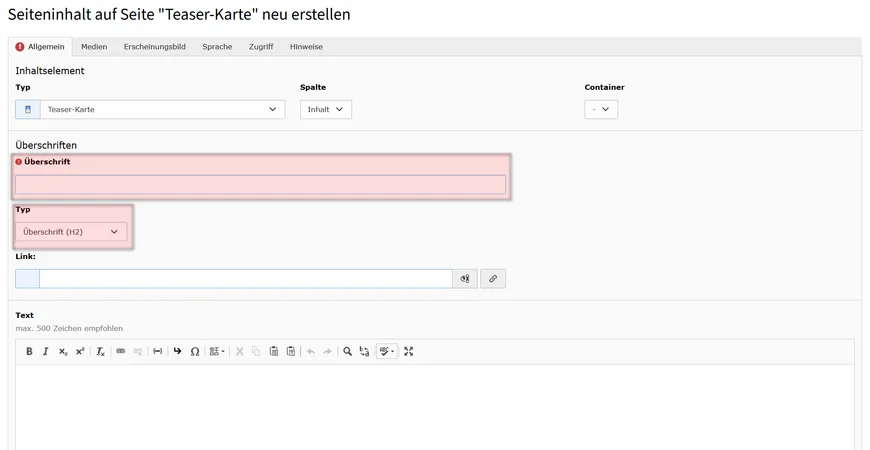Insert soft hyphen with the hooked arrow icon
This screenshot has width=870, height=450.
click(x=178, y=351)
